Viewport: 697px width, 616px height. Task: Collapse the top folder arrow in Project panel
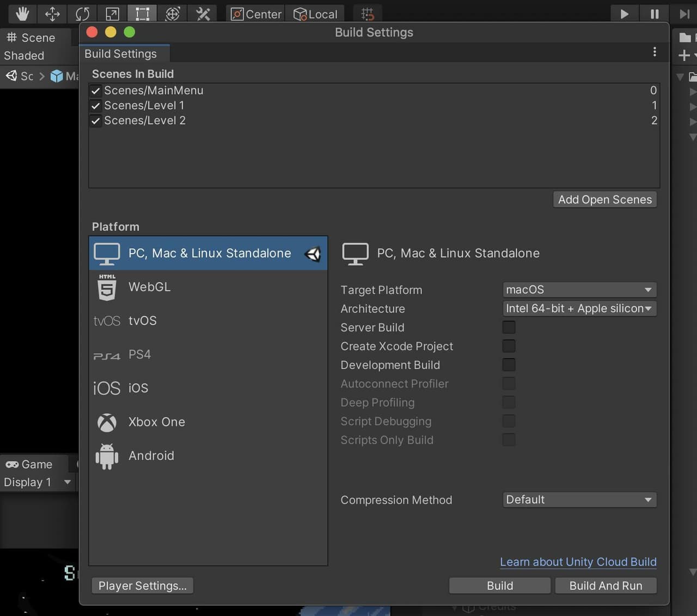point(680,77)
